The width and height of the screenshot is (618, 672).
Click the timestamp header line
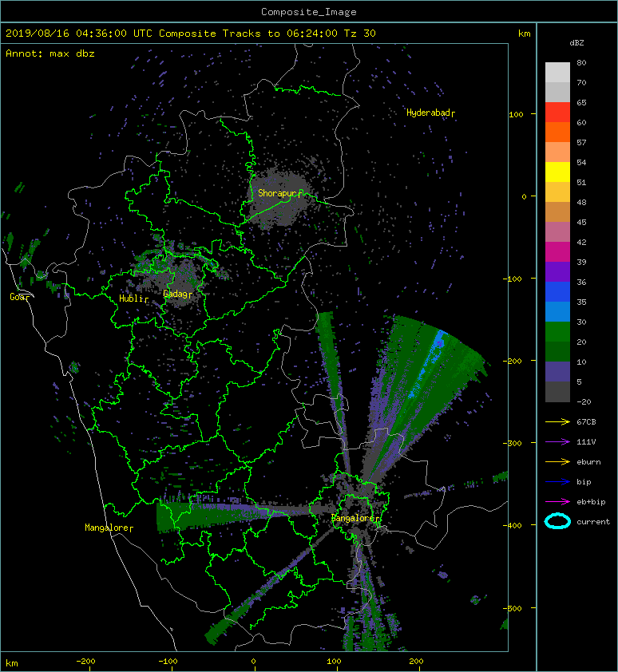pyautogui.click(x=190, y=34)
